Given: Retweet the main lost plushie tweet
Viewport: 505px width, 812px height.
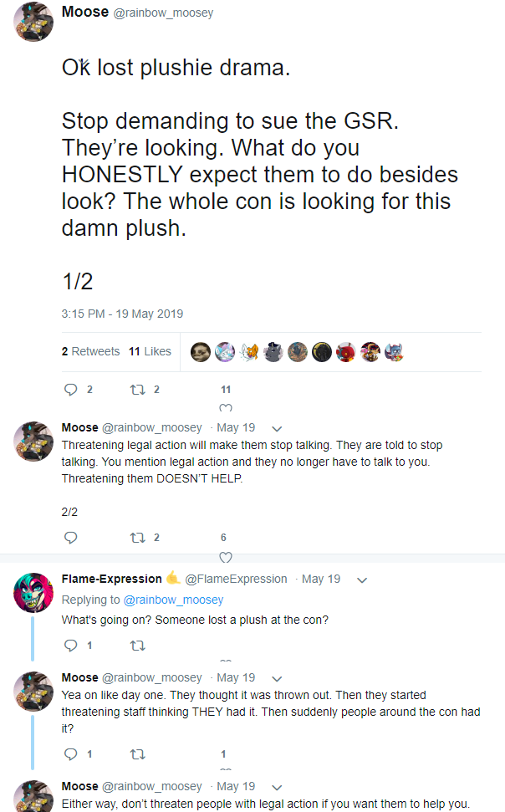Looking at the screenshot, I should [x=138, y=390].
